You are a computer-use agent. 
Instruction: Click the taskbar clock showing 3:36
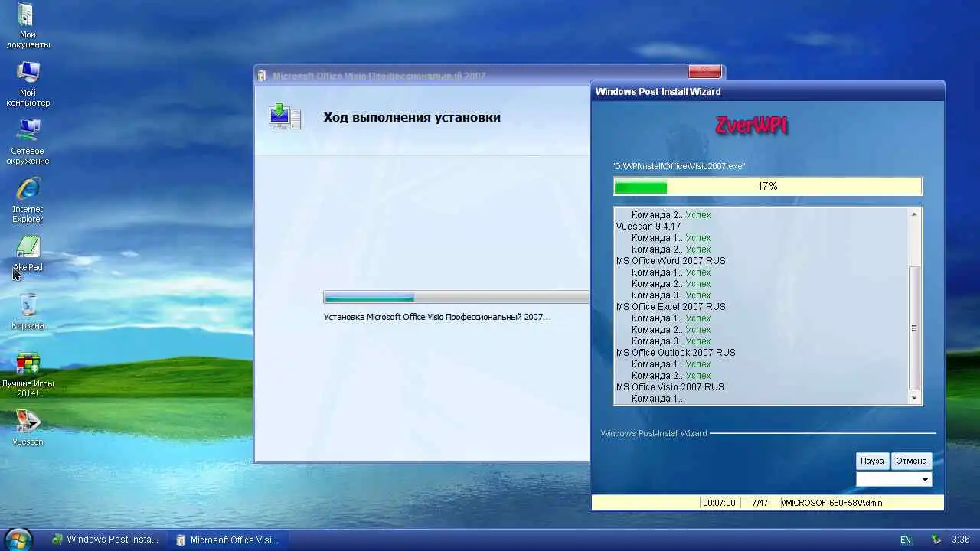pyautogui.click(x=961, y=540)
